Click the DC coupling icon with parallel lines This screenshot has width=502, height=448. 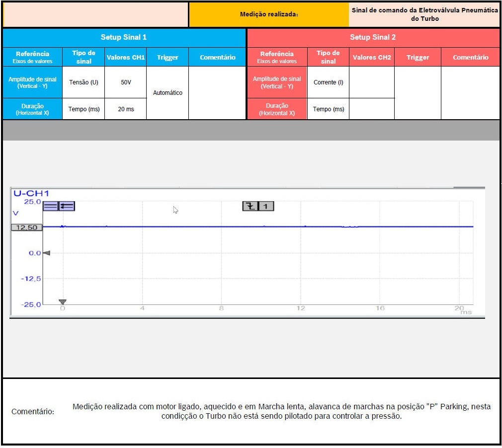point(50,206)
